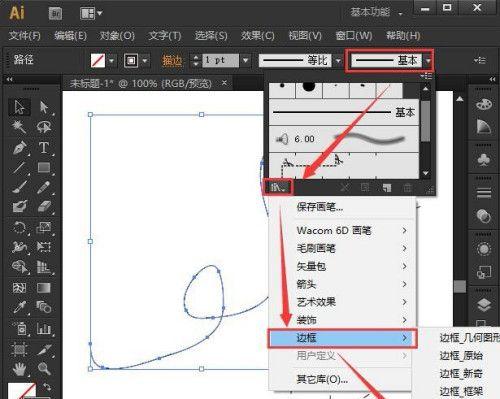Select the Rotate tool
Screen dimensions: 500x399
click(19, 228)
